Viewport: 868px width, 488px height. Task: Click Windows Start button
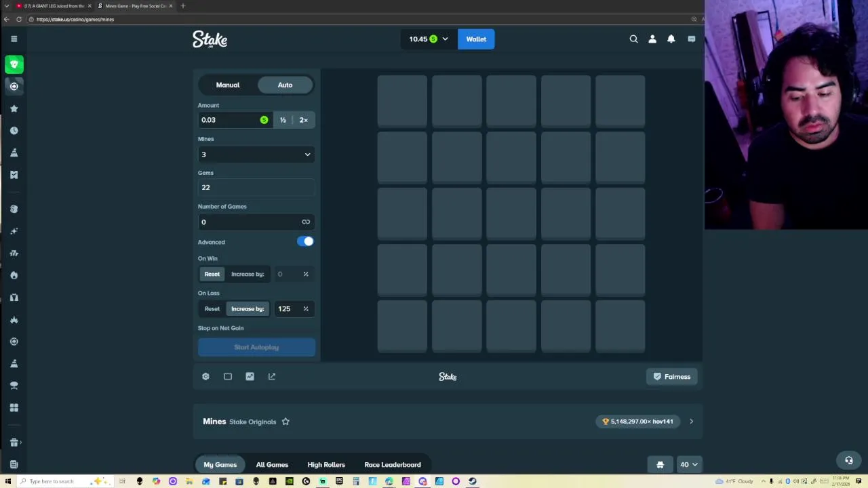point(7,481)
